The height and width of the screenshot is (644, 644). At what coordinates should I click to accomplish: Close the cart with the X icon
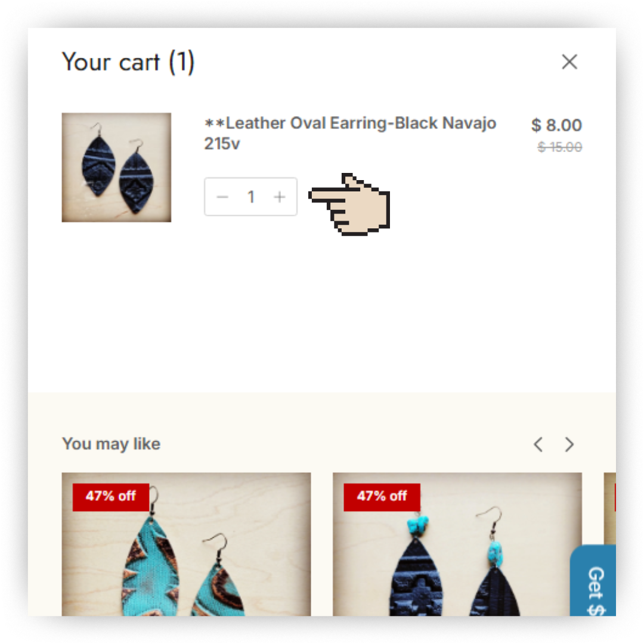pyautogui.click(x=569, y=62)
